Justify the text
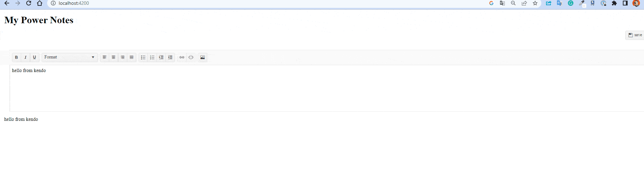This screenshot has width=644, height=171. [131, 57]
